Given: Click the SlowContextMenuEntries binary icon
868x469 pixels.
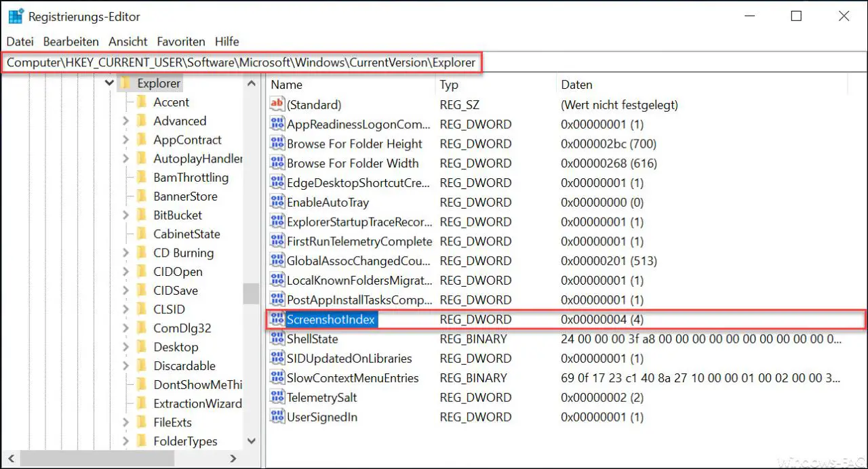Looking at the screenshot, I should point(277,378).
